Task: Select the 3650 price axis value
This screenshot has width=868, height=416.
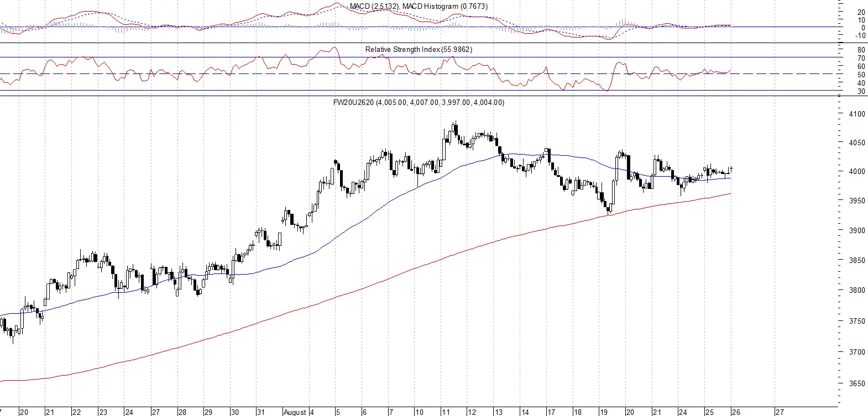Action: pyautogui.click(x=857, y=383)
